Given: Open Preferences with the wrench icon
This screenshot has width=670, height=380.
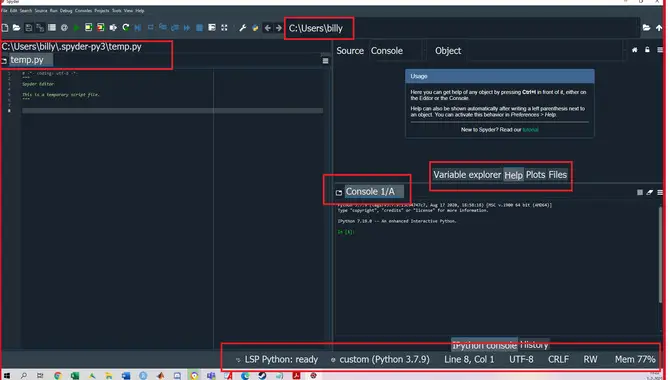Looking at the screenshot, I should [243, 28].
